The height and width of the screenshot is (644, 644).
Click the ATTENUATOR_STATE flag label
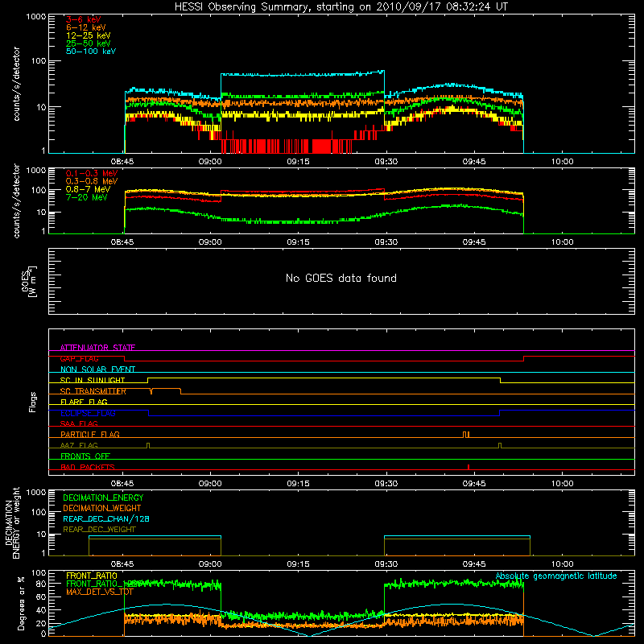point(97,348)
